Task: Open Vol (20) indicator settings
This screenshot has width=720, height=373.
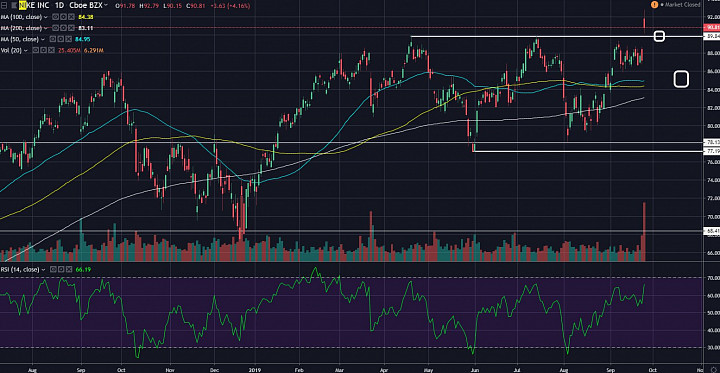Action: (x=44, y=50)
